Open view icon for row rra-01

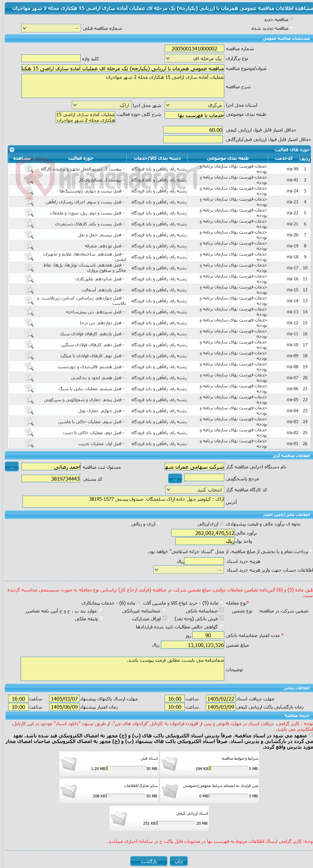click(29, 444)
